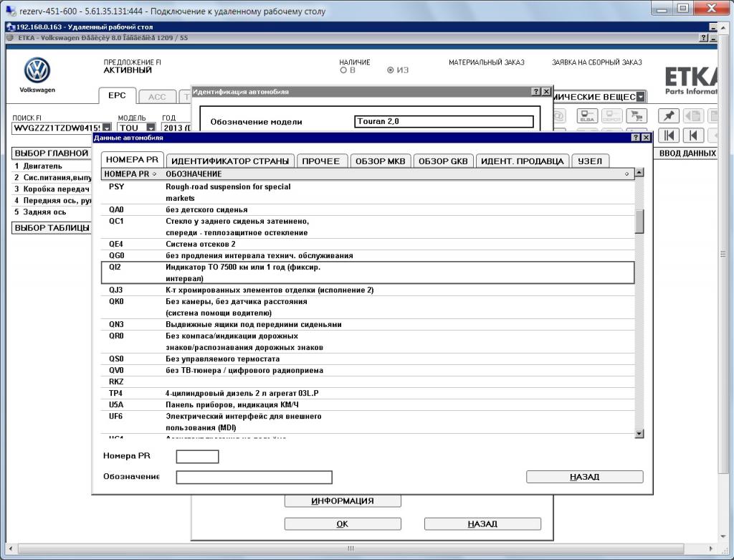Screen dimensions: 734x560
Task: Open the МОДЕЛЬ dropdown arrow
Action: [x=151, y=128]
